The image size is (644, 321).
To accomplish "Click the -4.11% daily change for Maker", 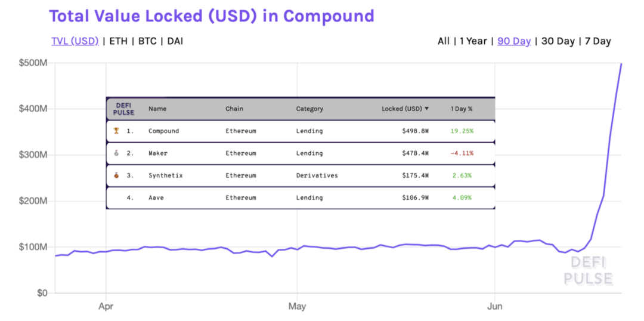I will (462, 153).
